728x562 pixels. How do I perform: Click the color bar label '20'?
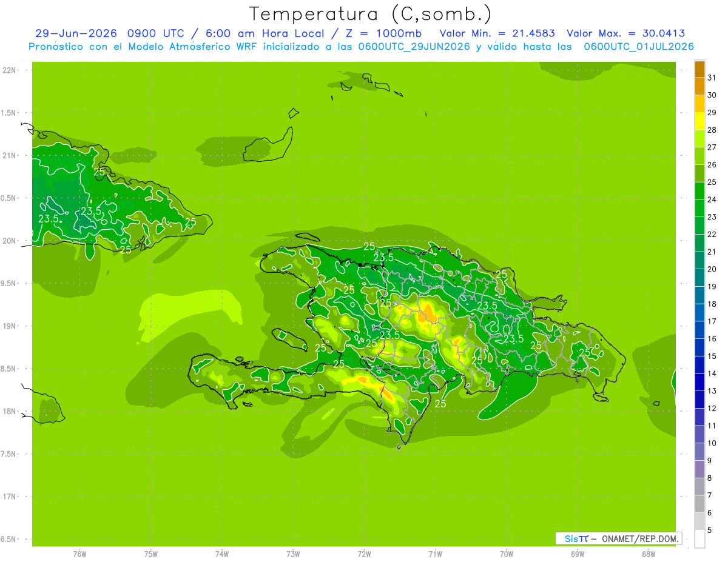click(x=712, y=269)
